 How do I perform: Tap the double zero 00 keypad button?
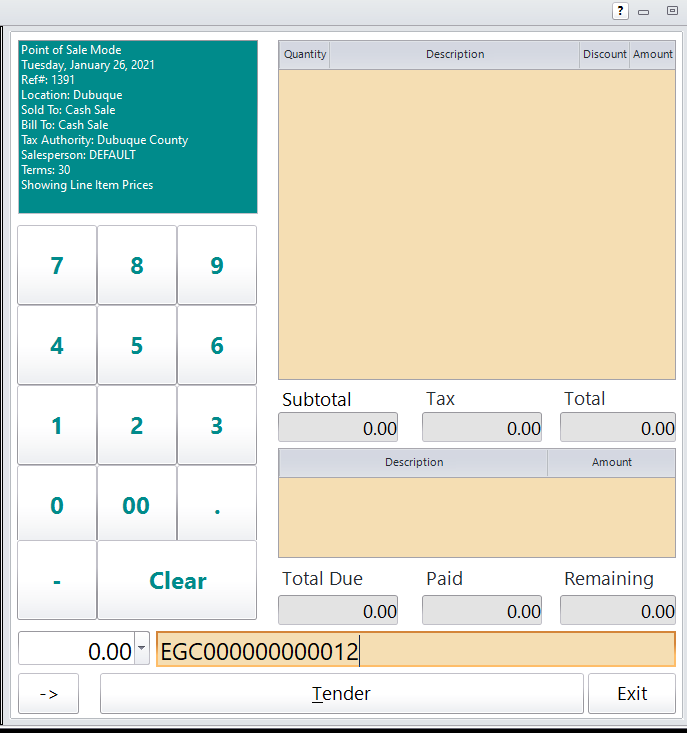[137, 503]
